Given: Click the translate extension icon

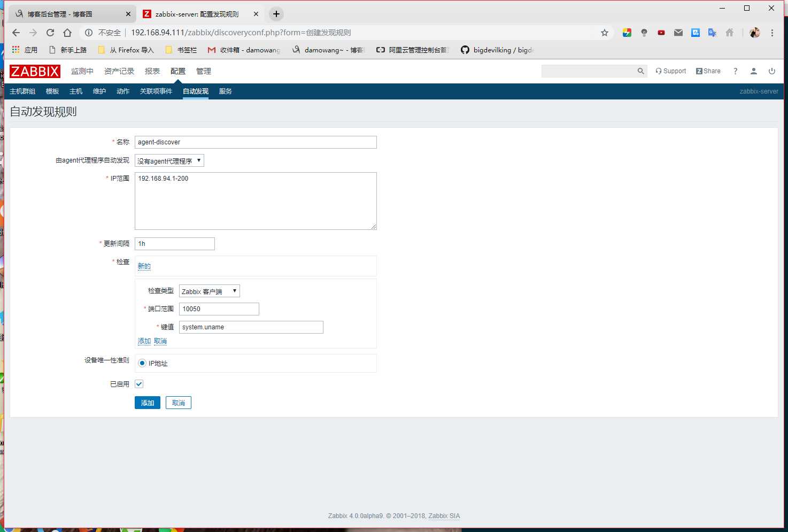Looking at the screenshot, I should pyautogui.click(x=712, y=33).
